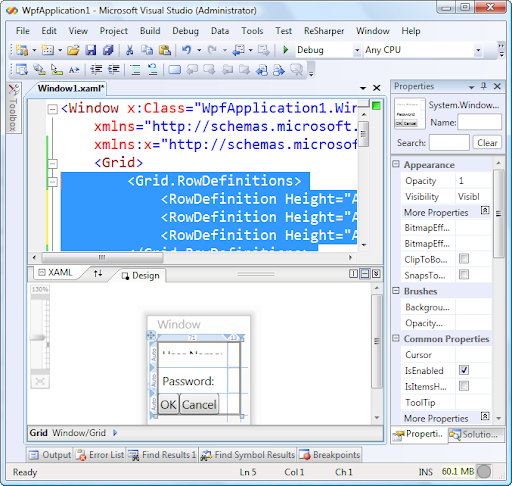Open the Tools menu

pos(252,31)
